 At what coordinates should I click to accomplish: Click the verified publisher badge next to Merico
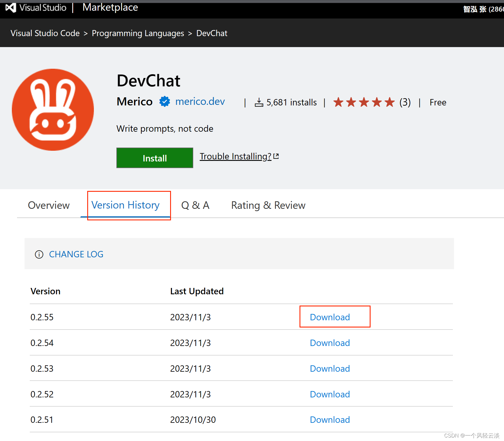[164, 102]
